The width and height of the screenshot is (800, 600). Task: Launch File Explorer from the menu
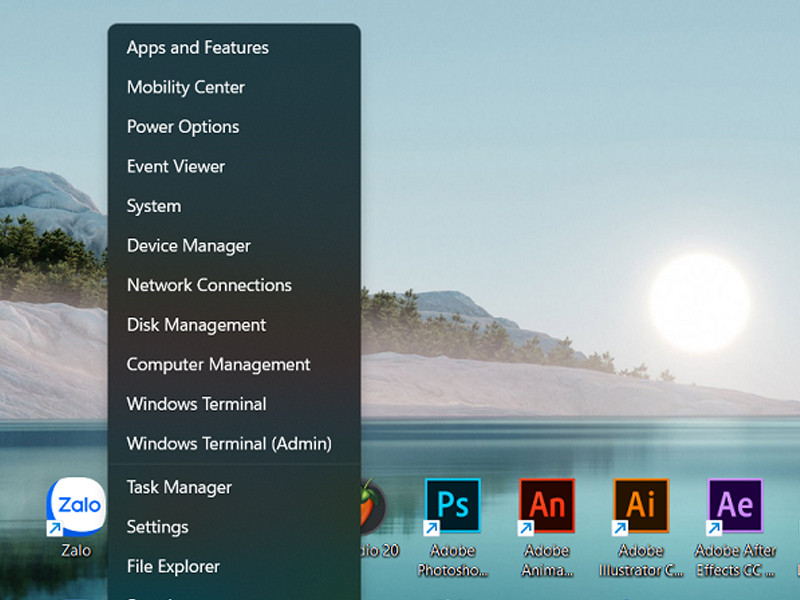click(173, 567)
